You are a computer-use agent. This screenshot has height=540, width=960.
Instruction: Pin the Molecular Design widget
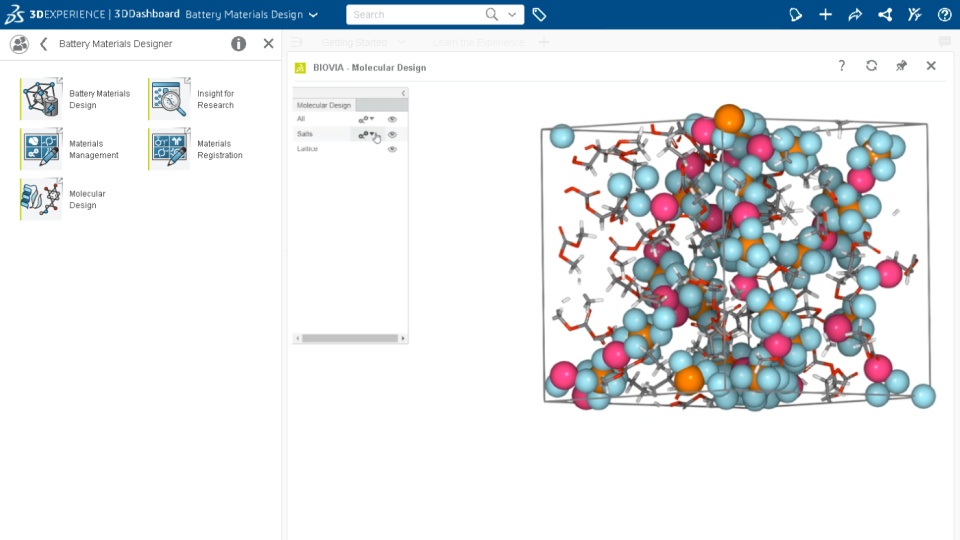(x=901, y=66)
